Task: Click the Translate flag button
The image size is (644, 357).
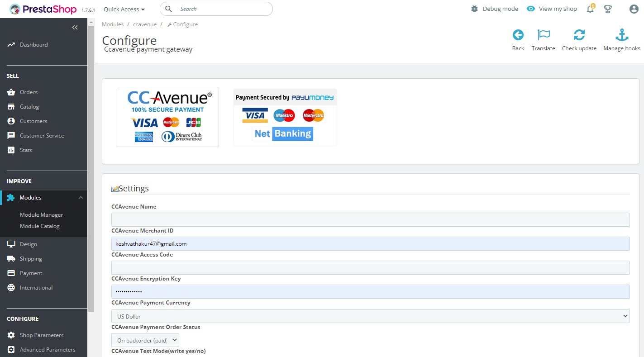Action: click(543, 40)
